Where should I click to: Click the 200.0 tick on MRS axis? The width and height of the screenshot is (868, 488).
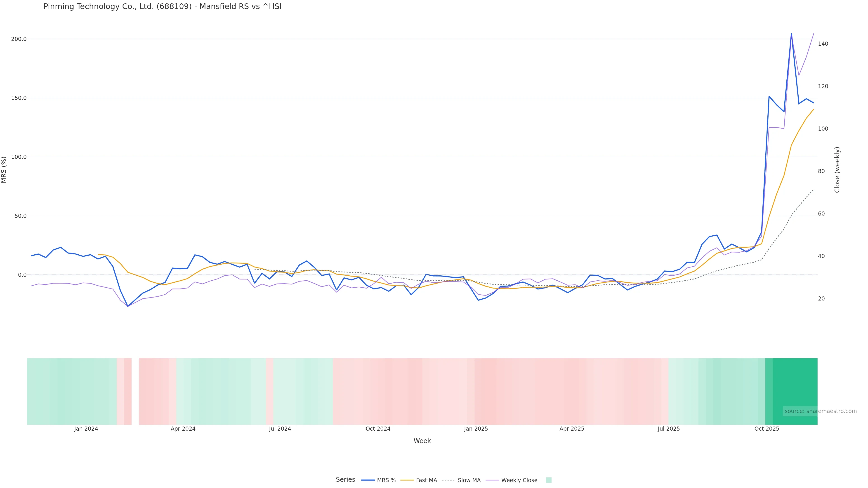tap(19, 39)
